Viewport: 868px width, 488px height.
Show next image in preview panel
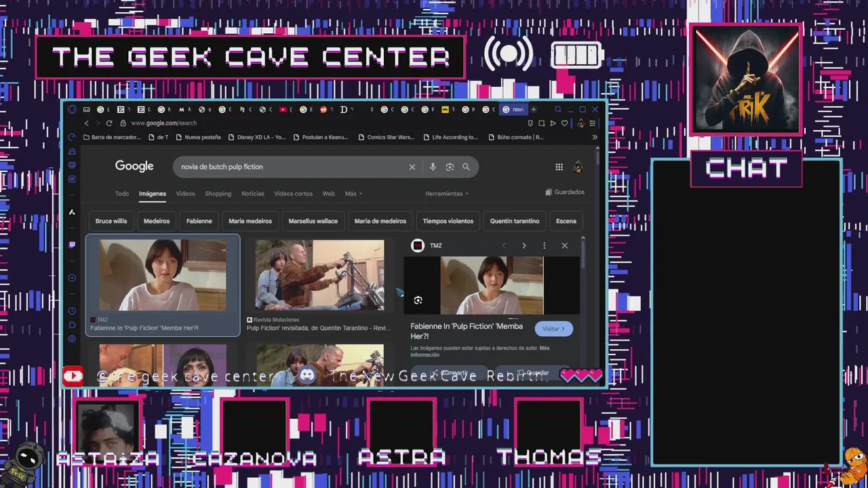[x=524, y=245]
